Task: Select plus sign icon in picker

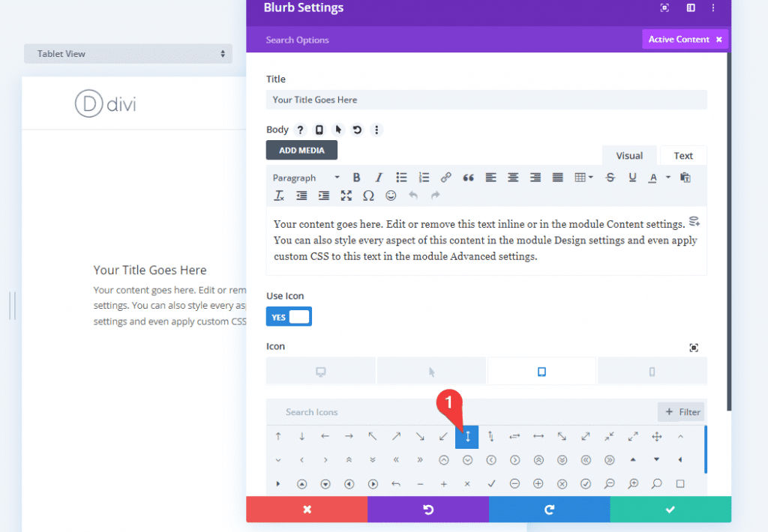Action: click(x=444, y=484)
